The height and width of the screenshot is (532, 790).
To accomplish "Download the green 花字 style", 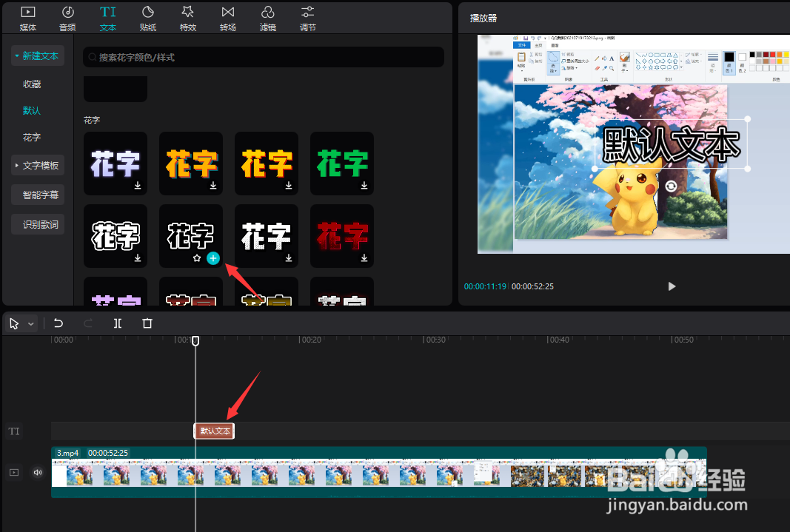I will coord(364,186).
